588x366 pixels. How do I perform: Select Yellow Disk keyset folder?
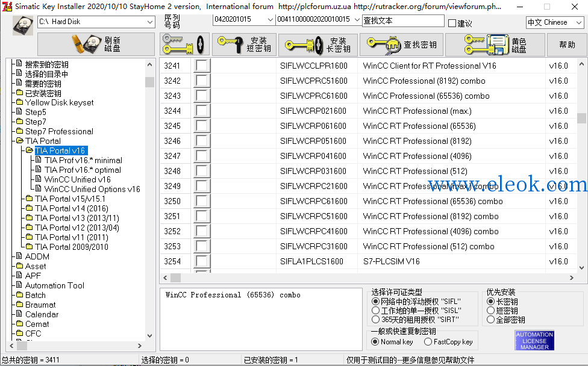pyautogui.click(x=59, y=103)
